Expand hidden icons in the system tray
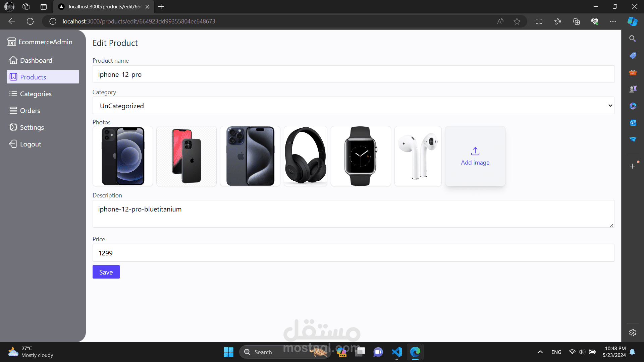 click(x=540, y=352)
